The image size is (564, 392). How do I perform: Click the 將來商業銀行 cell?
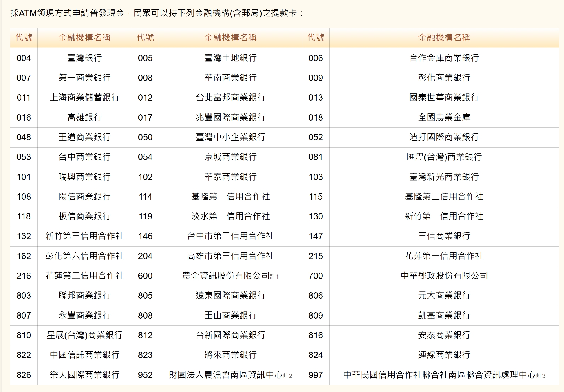click(230, 355)
